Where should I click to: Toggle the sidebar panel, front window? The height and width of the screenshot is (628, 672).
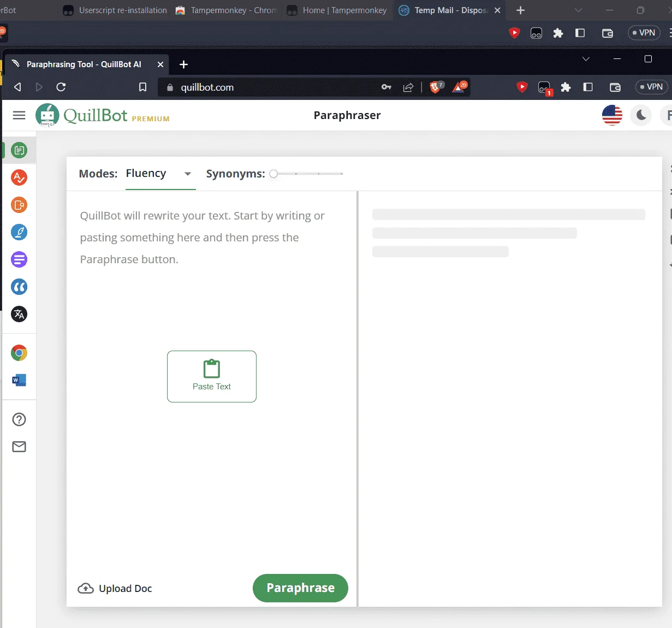pos(588,87)
